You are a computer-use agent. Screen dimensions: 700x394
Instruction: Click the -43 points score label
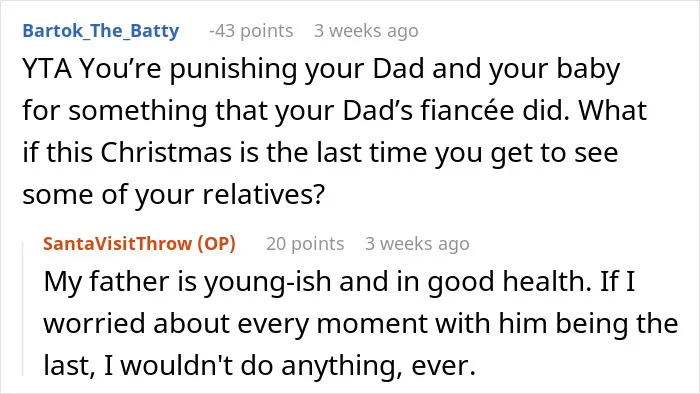point(251,31)
